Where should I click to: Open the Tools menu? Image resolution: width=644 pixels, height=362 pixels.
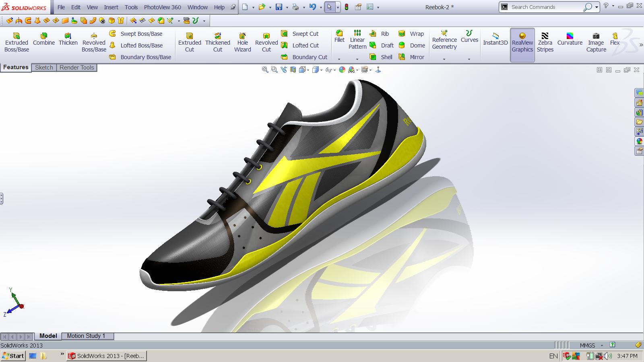[x=131, y=7]
